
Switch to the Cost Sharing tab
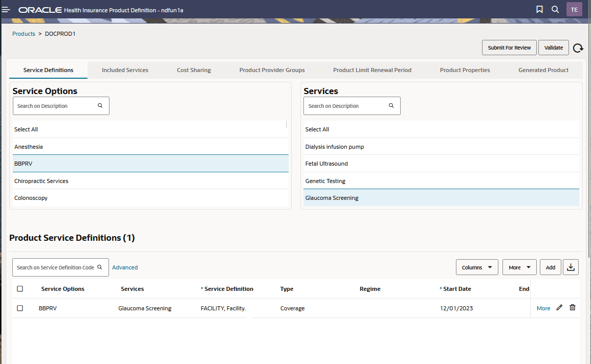pos(194,70)
